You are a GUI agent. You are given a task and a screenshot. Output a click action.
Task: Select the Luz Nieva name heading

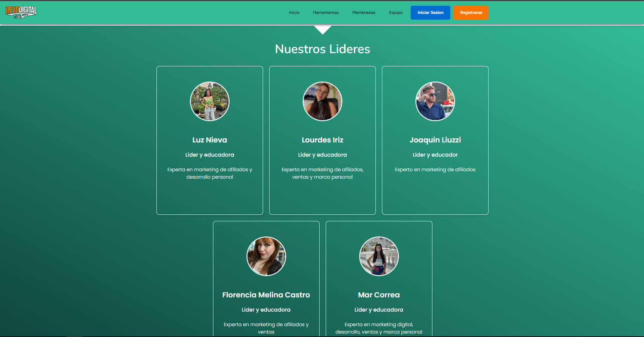tap(210, 140)
